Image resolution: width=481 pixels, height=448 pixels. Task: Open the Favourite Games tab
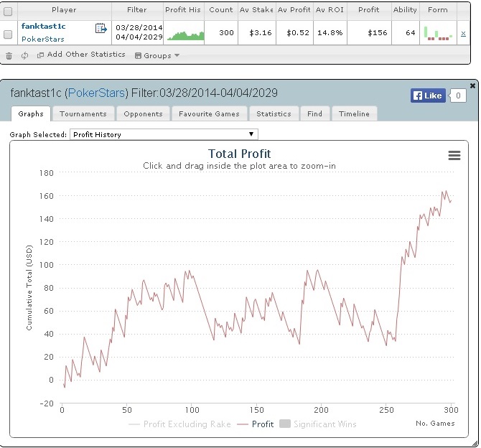point(209,113)
